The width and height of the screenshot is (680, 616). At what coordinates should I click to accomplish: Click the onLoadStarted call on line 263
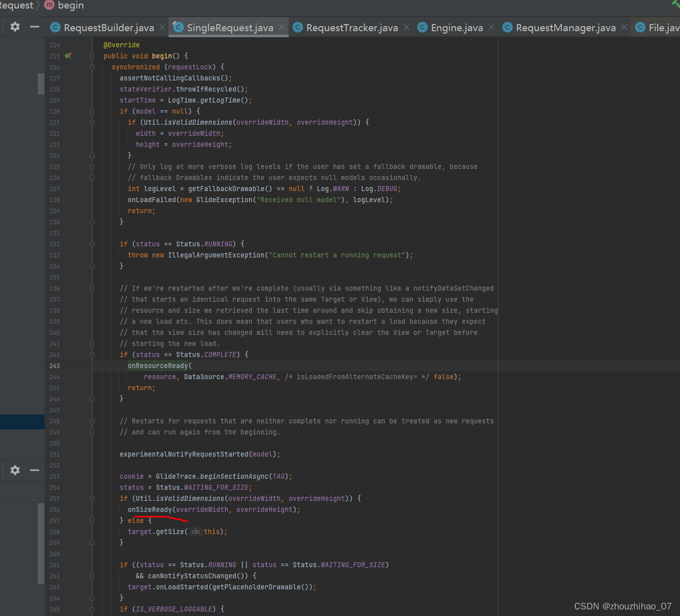click(x=182, y=587)
